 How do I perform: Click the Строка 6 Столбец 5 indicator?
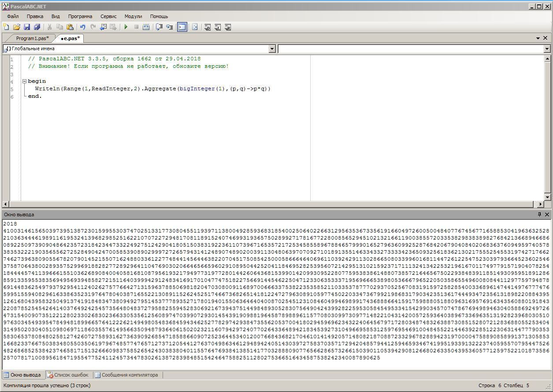point(504,385)
